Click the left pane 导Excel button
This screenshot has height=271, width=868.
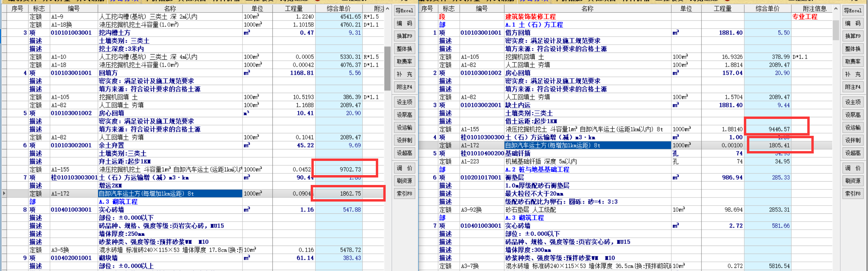click(404, 11)
